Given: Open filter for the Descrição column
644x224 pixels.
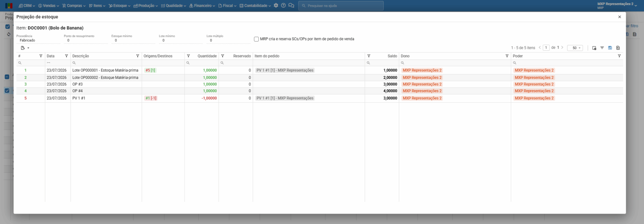Looking at the screenshot, I should point(138,56).
